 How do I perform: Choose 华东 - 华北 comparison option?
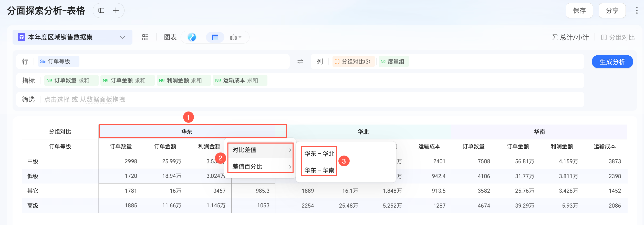click(319, 154)
